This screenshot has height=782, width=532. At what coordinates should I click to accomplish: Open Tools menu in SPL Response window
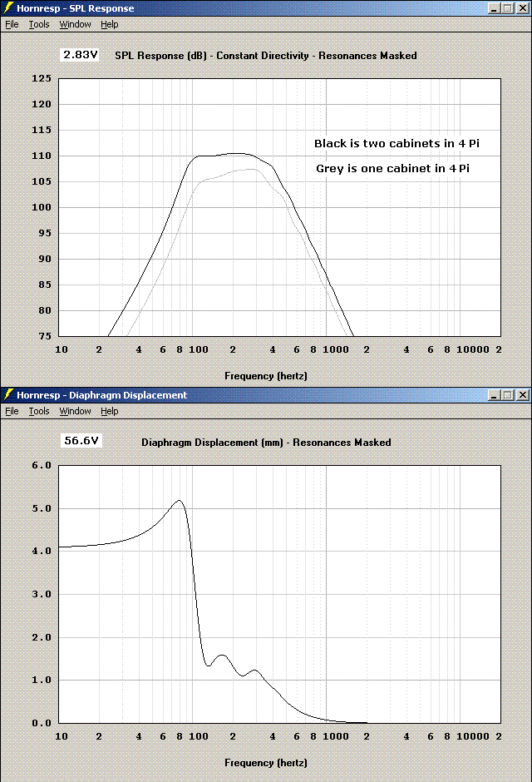click(x=39, y=24)
